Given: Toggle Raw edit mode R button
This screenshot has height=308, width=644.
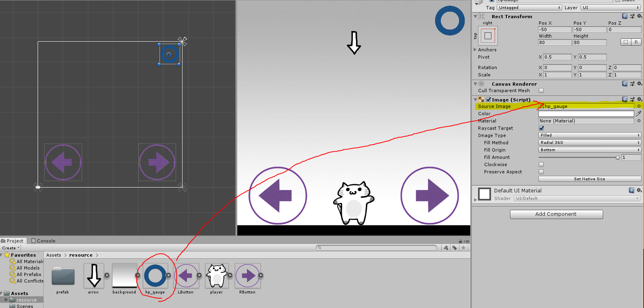Looking at the screenshot, I should [636, 42].
